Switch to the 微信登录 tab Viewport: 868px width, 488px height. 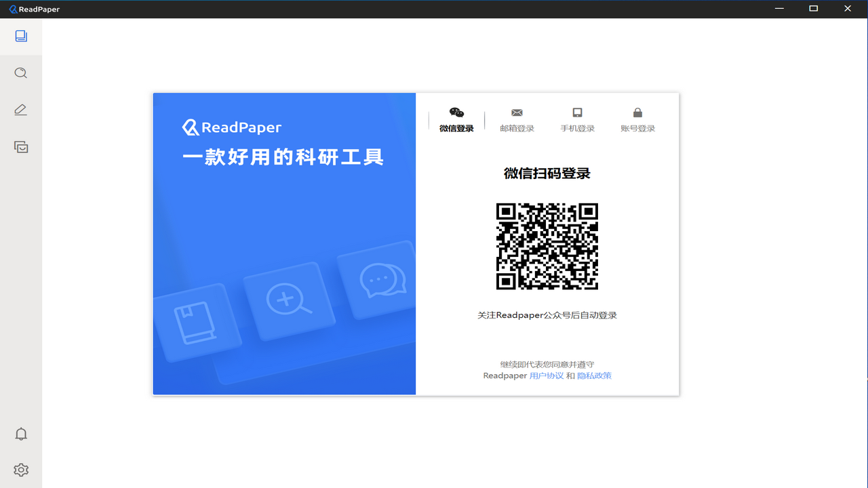point(456,129)
